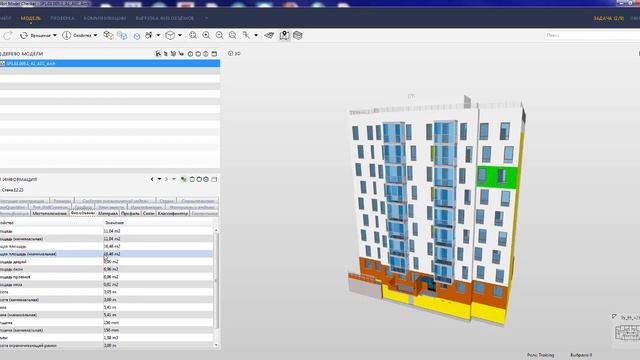Open the walk tool dropdown arrow

click(158, 36)
